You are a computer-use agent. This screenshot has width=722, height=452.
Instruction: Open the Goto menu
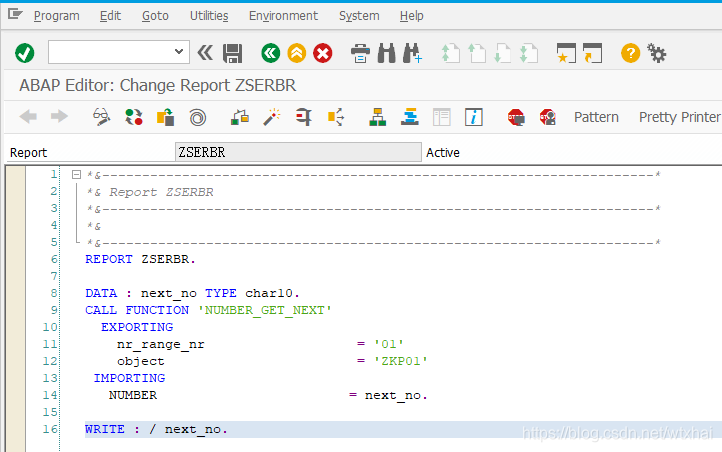[155, 16]
